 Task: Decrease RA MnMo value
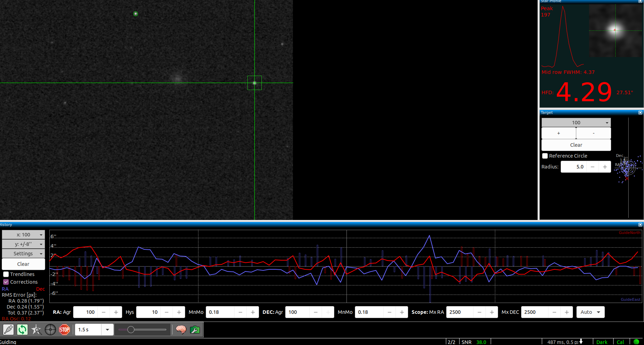(240, 312)
